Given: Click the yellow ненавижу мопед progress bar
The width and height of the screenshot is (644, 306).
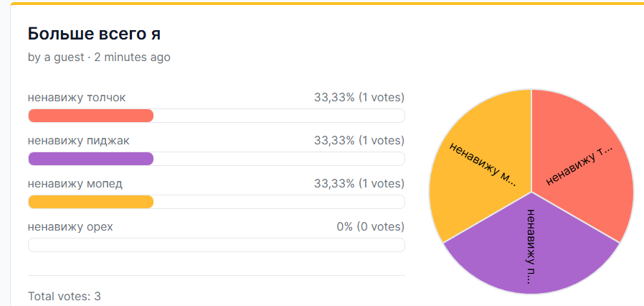Looking at the screenshot, I should click(217, 202).
